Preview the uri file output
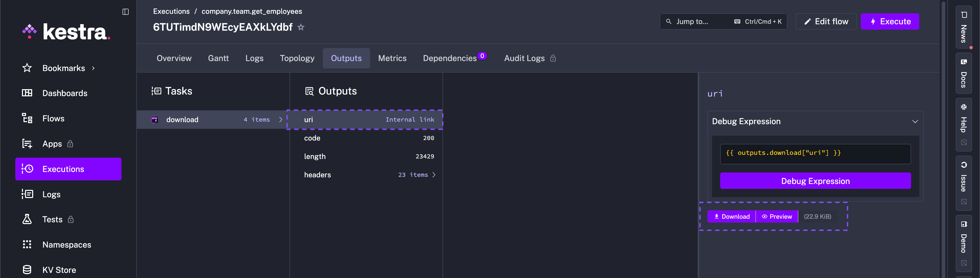 click(x=776, y=216)
